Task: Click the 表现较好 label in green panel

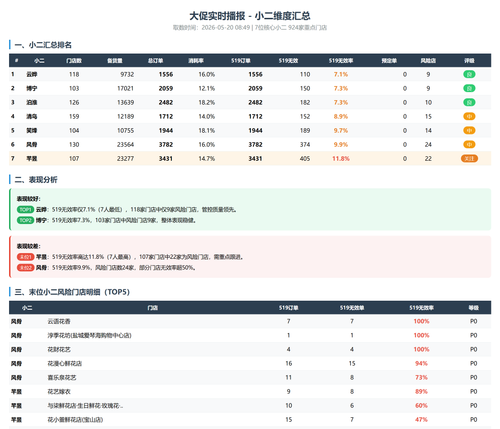Action: click(x=28, y=199)
